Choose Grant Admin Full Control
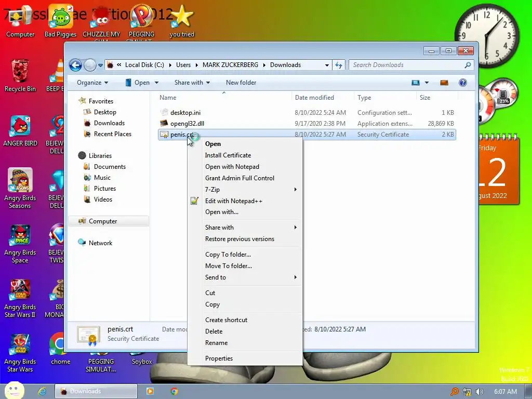This screenshot has width=532, height=399. click(x=245, y=178)
